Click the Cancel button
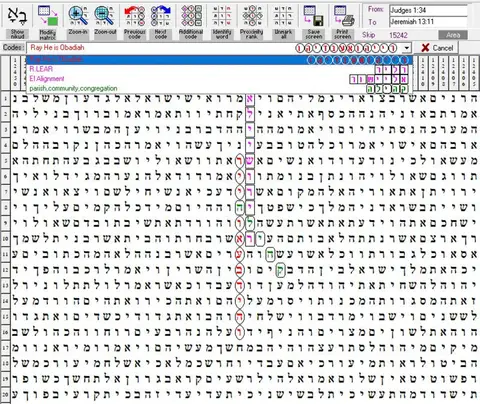 point(438,48)
